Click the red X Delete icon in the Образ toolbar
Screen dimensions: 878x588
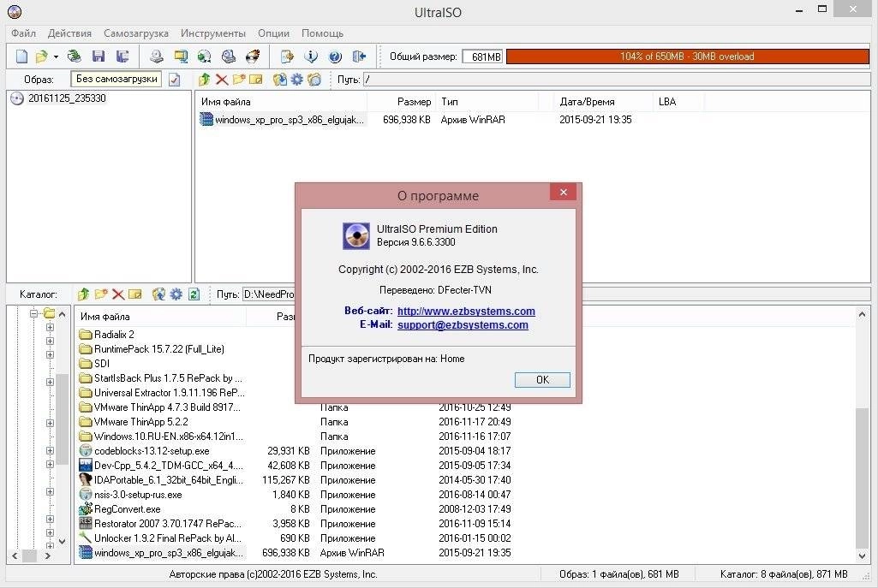click(x=222, y=80)
